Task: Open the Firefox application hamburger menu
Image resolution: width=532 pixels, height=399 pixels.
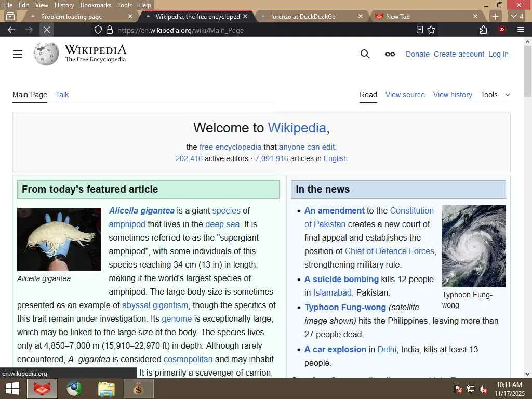Action: (x=521, y=30)
